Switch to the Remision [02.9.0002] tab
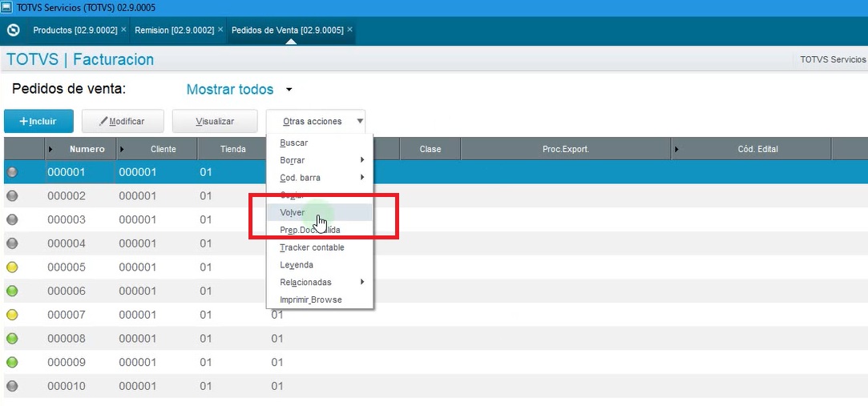Image resolution: width=868 pixels, height=406 pixels. [x=175, y=30]
